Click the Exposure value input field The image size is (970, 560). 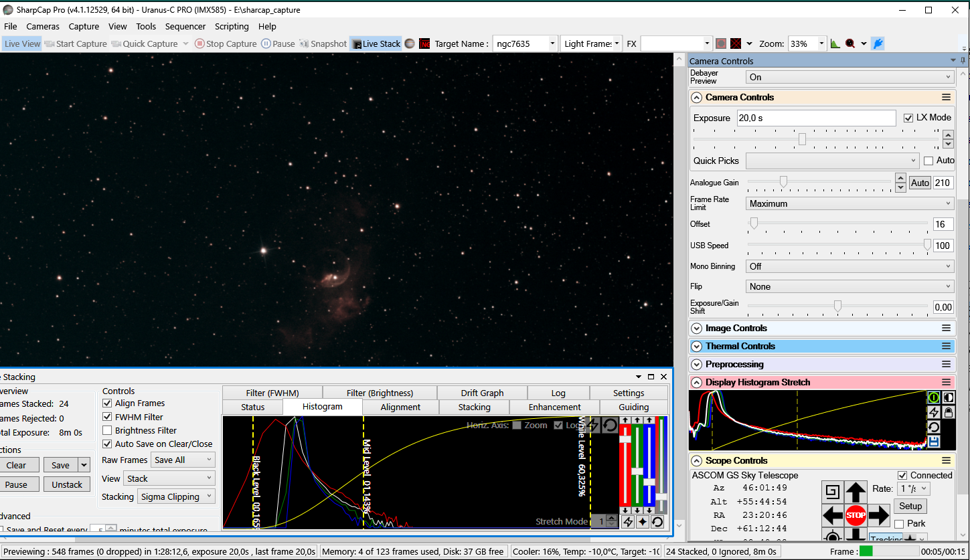[x=816, y=118]
